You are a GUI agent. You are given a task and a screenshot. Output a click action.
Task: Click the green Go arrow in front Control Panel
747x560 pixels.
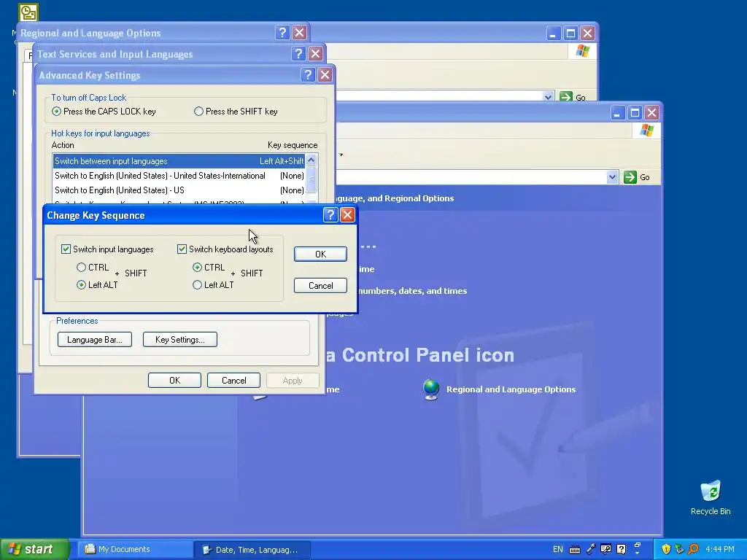630,177
